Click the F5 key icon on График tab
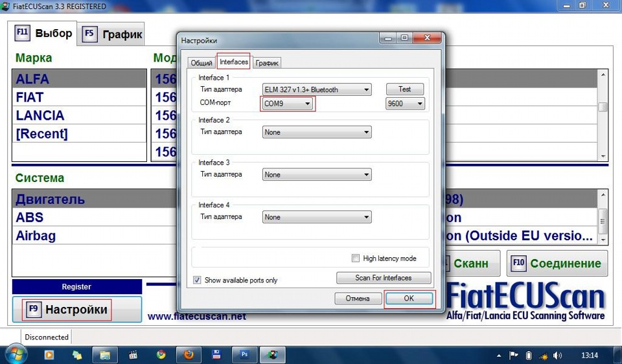The width and height of the screenshot is (622, 364). coord(89,34)
